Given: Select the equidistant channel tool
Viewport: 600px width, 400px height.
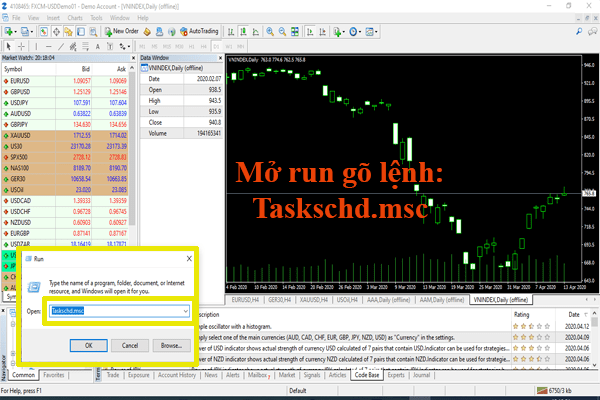Looking at the screenshot, I should tap(73, 47).
